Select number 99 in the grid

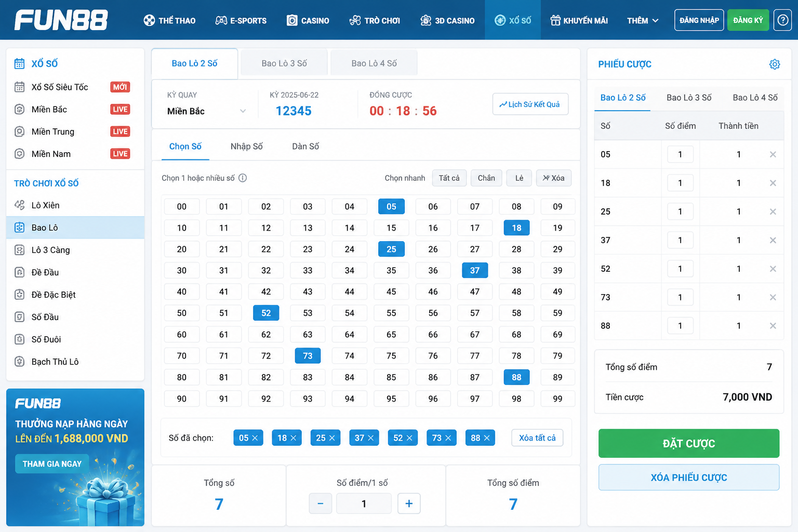point(557,398)
